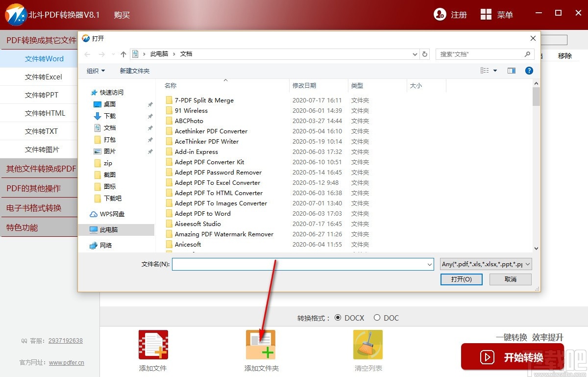Expand the This PC breadcrumb arrow
588x377 pixels.
174,54
